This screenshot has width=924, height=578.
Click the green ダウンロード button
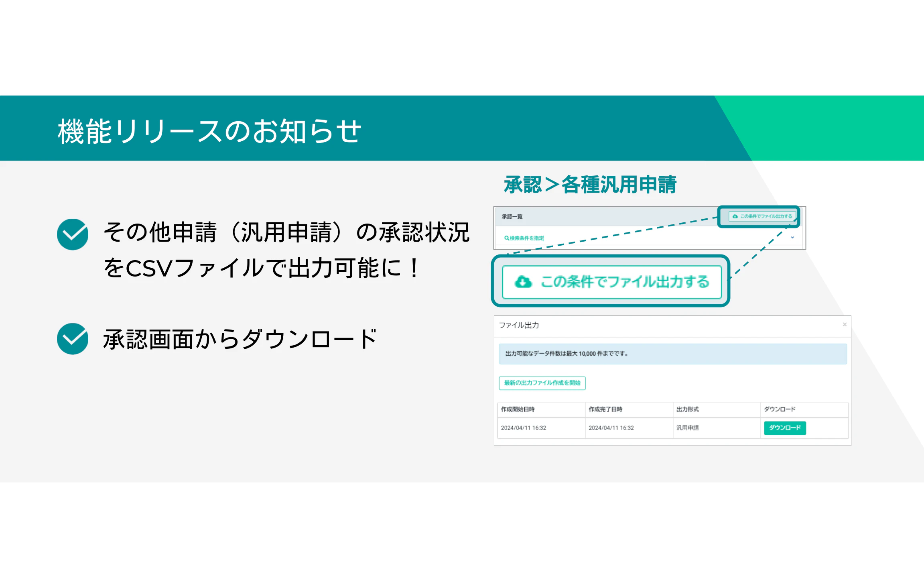[x=784, y=428]
